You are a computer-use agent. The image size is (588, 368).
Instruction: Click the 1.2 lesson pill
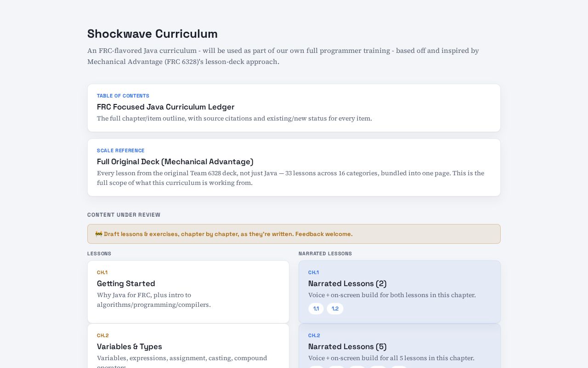(x=335, y=309)
